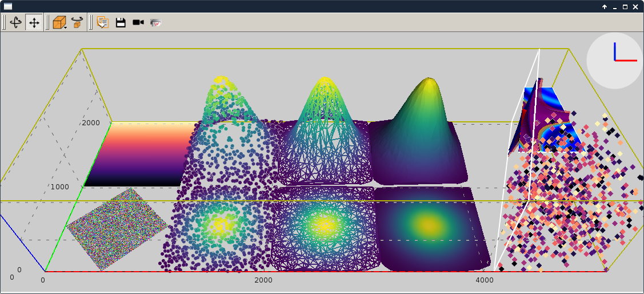Maximize the window
The height and width of the screenshot is (294, 644).
click(x=625, y=7)
